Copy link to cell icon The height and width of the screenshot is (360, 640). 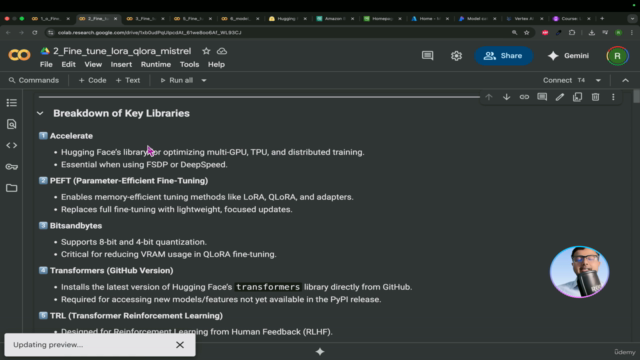pyautogui.click(x=524, y=97)
